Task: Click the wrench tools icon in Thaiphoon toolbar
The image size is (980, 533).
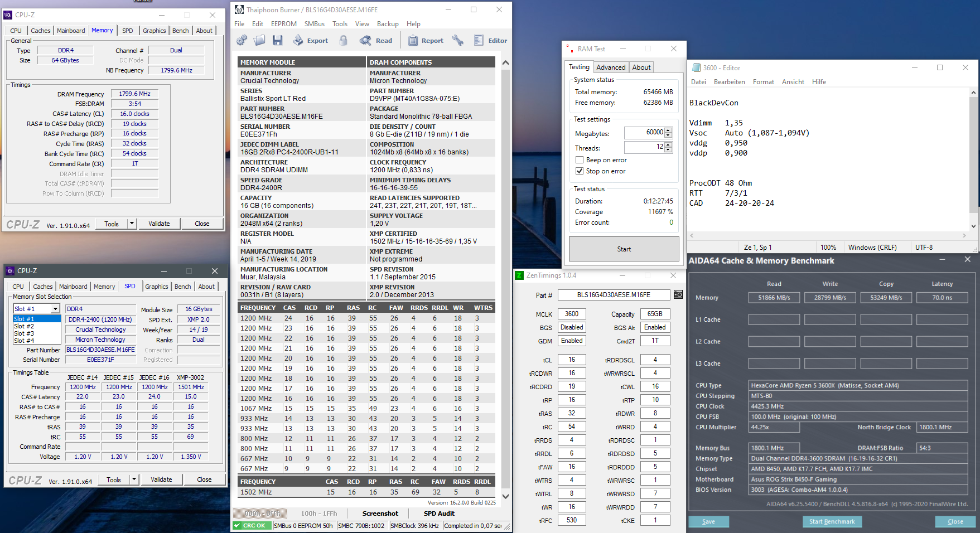Action: click(x=458, y=40)
